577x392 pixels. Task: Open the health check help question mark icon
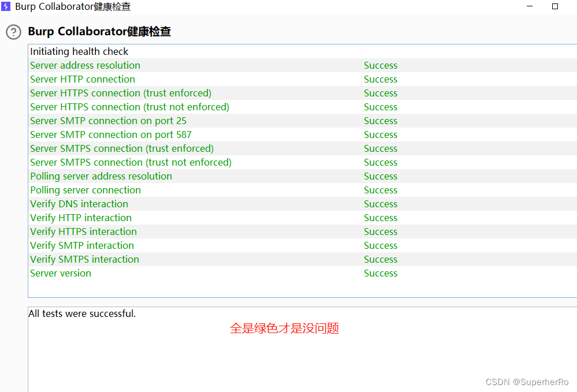click(13, 32)
